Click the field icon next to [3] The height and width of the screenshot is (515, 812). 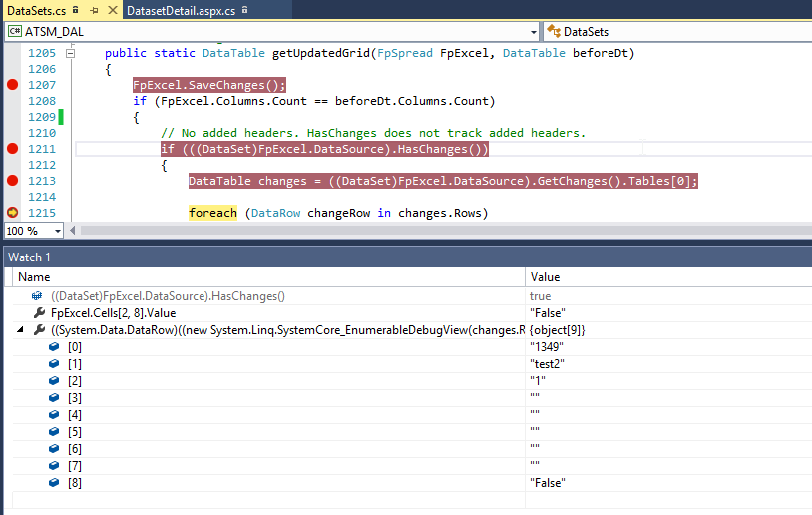click(54, 397)
